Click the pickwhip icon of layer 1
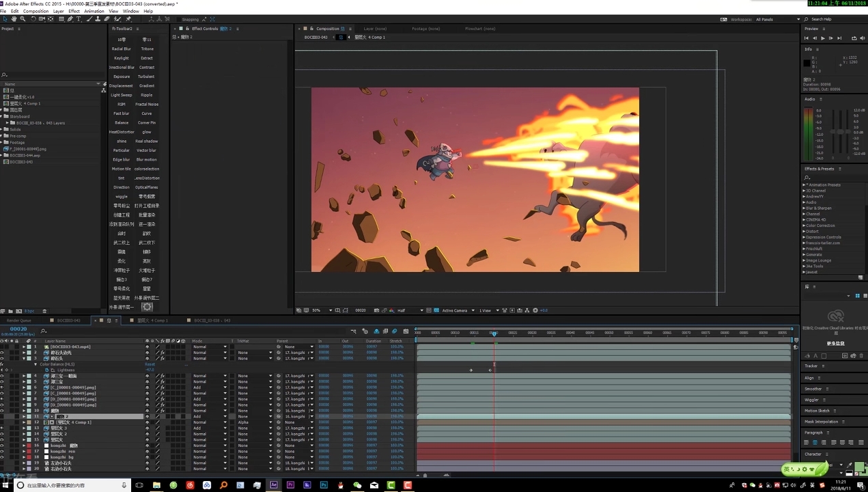 279,346
